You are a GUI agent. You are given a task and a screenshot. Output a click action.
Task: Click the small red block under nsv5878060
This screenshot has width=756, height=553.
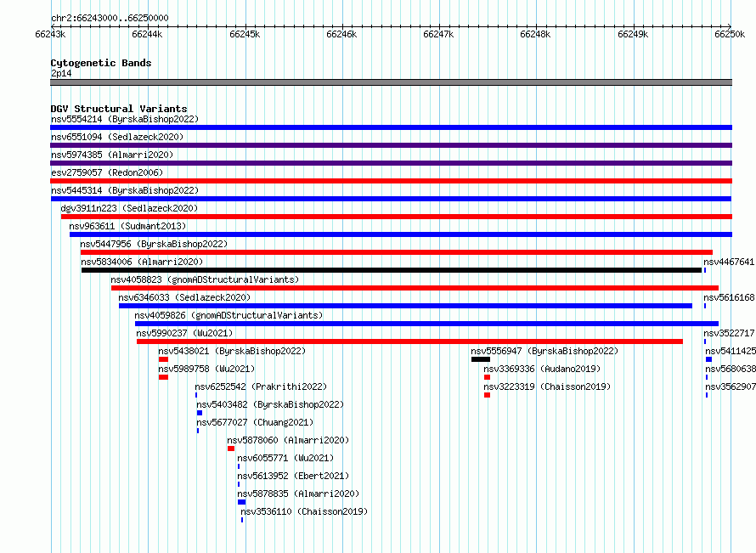(x=231, y=449)
